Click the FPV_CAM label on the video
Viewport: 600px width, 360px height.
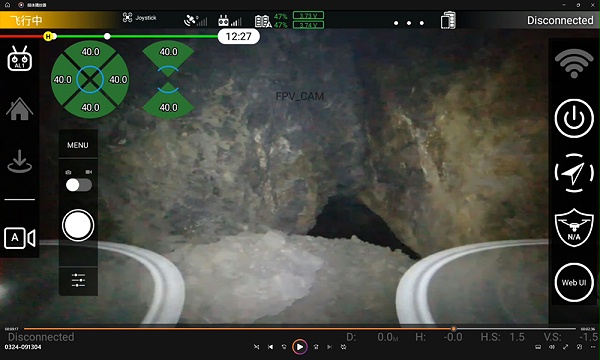click(x=300, y=96)
